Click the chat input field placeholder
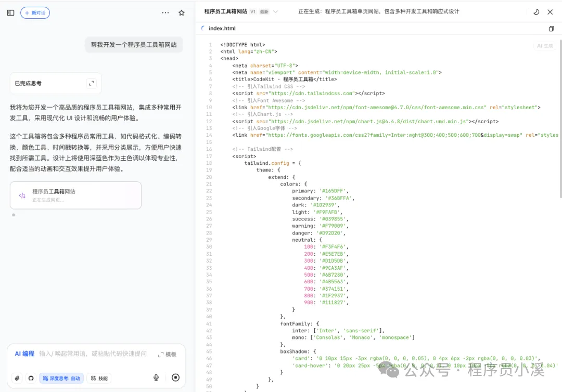 pyautogui.click(x=93, y=354)
